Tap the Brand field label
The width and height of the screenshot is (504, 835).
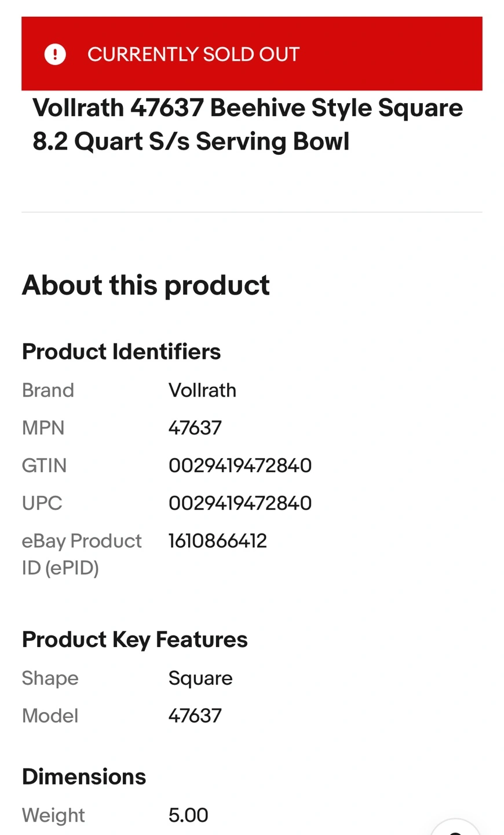point(48,390)
